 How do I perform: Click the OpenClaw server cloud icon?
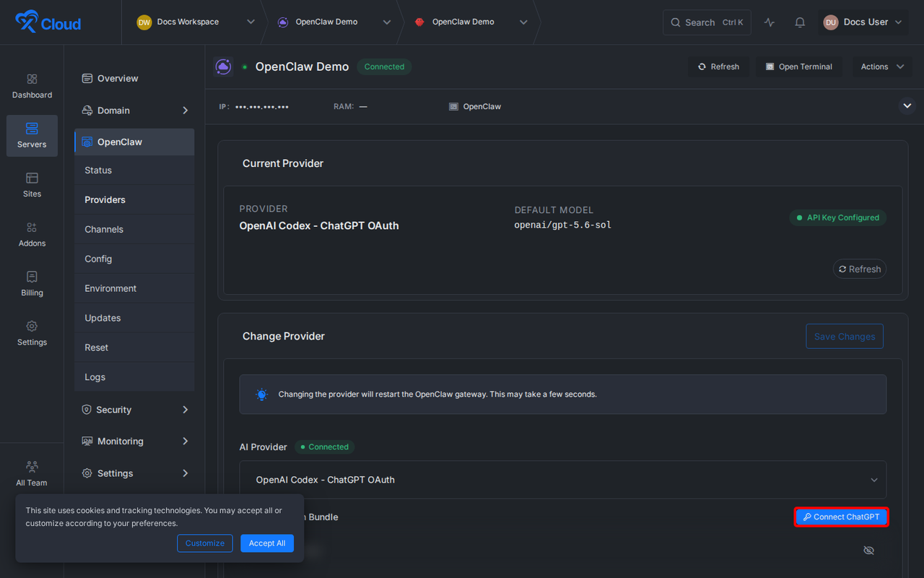point(223,66)
